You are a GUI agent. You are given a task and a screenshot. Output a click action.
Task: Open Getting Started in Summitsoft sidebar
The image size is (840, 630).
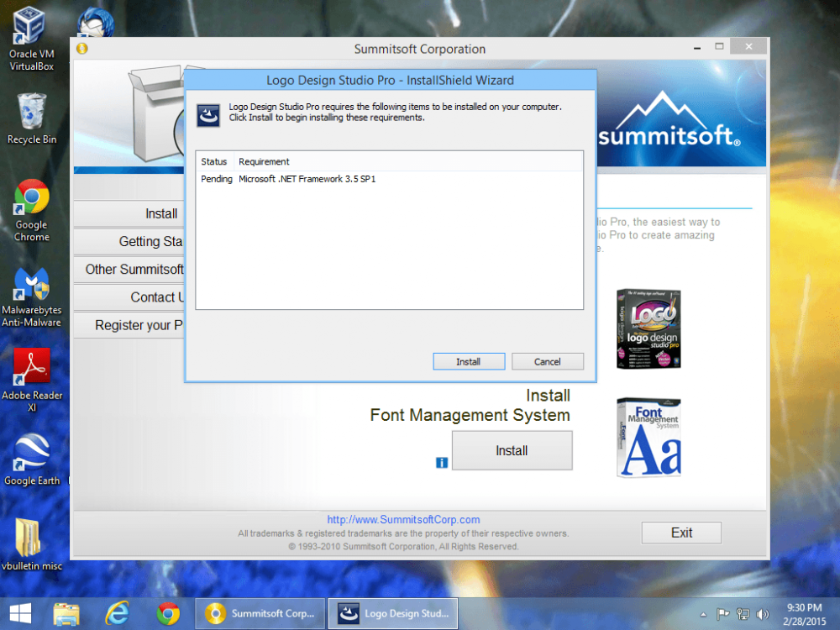click(129, 241)
